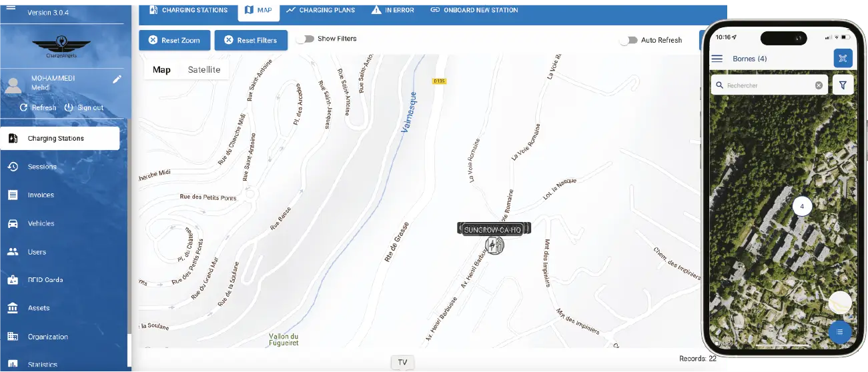The width and height of the screenshot is (868, 372).
Task: Enable the Show Filters toggle
Action: point(306,39)
